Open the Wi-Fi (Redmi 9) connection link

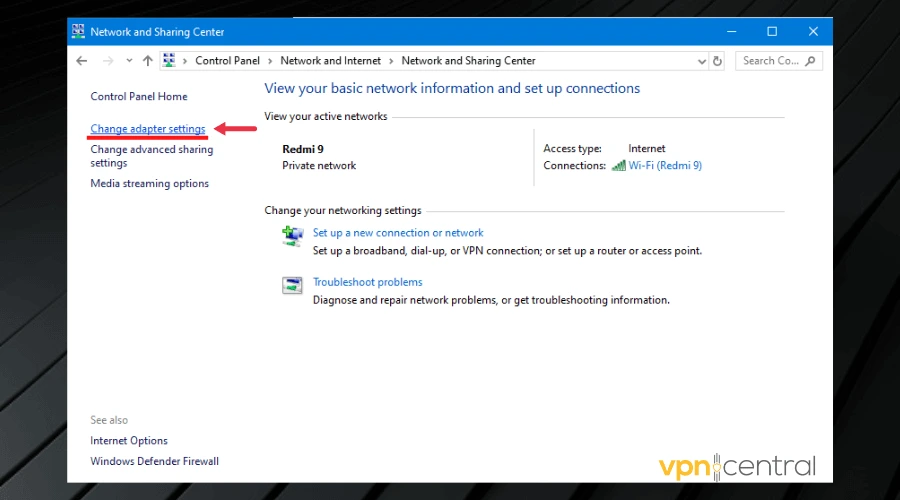[x=665, y=165]
